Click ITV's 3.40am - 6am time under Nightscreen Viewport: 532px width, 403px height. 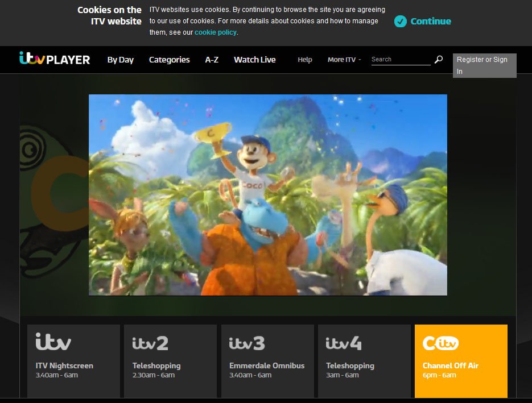click(57, 375)
